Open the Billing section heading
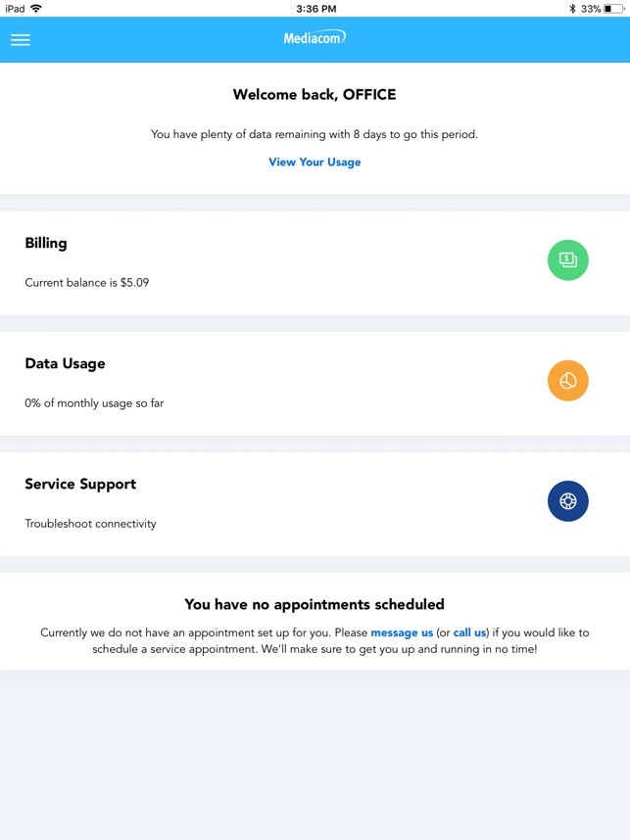The image size is (630, 840). [46, 243]
